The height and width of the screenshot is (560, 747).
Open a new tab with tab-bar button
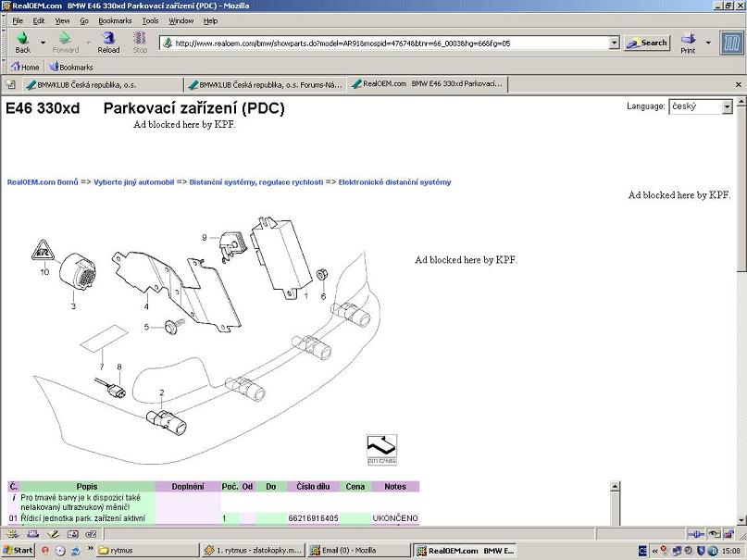click(10, 84)
